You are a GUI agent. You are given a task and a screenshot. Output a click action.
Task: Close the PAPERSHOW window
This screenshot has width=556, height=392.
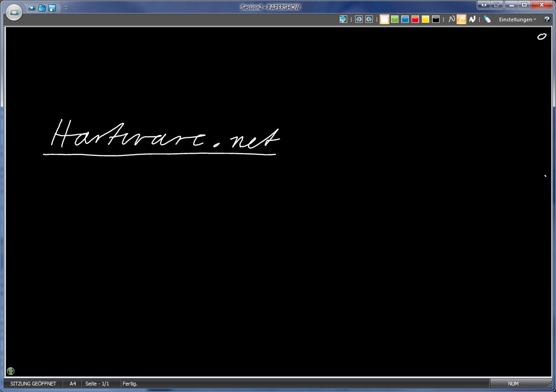tap(542, 5)
